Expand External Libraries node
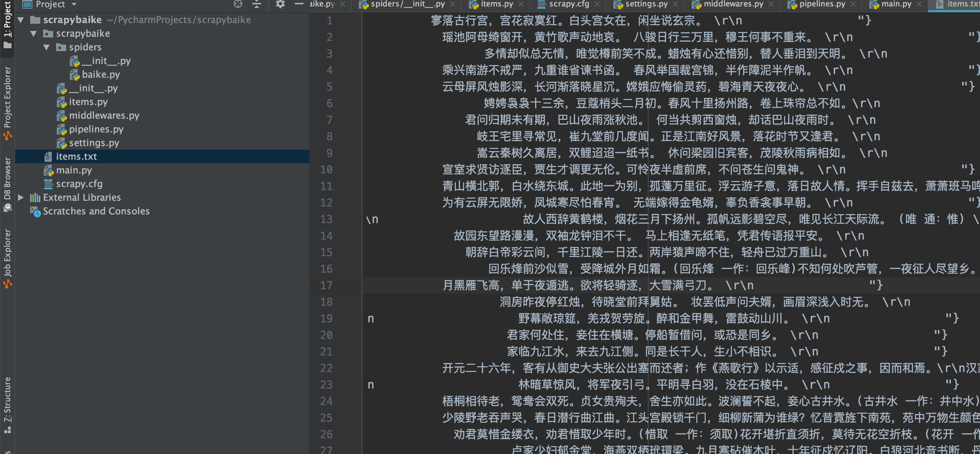 click(x=21, y=198)
